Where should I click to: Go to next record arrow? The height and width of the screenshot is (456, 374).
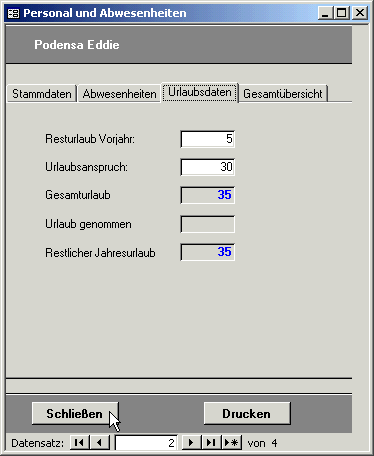(191, 443)
